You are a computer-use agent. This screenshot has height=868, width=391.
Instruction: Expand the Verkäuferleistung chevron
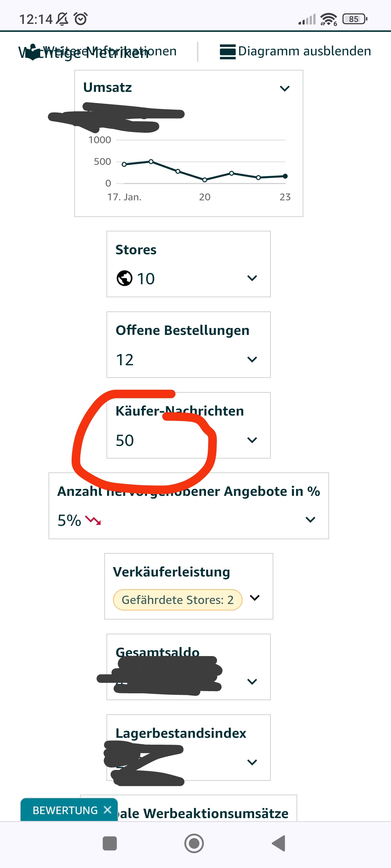click(x=255, y=598)
